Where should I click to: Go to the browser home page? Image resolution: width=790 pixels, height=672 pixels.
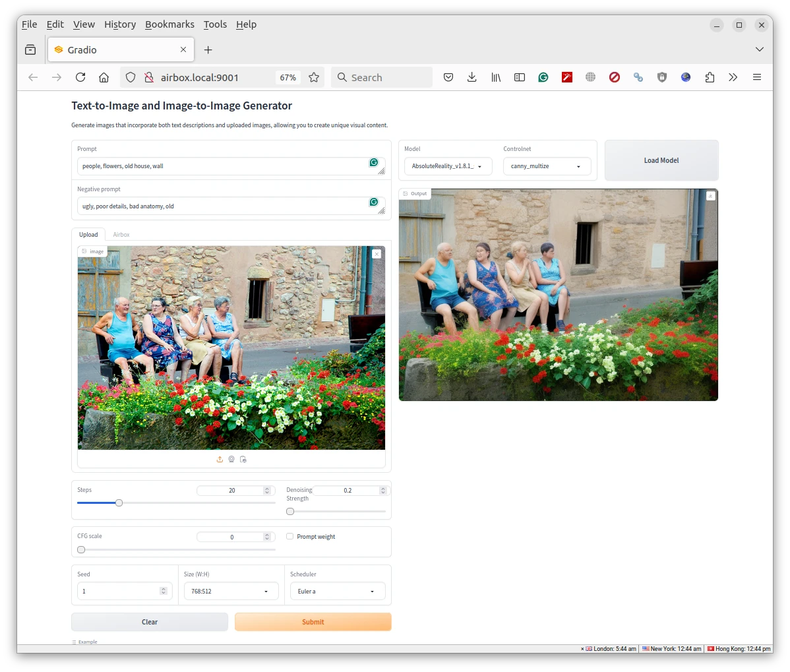click(x=104, y=78)
